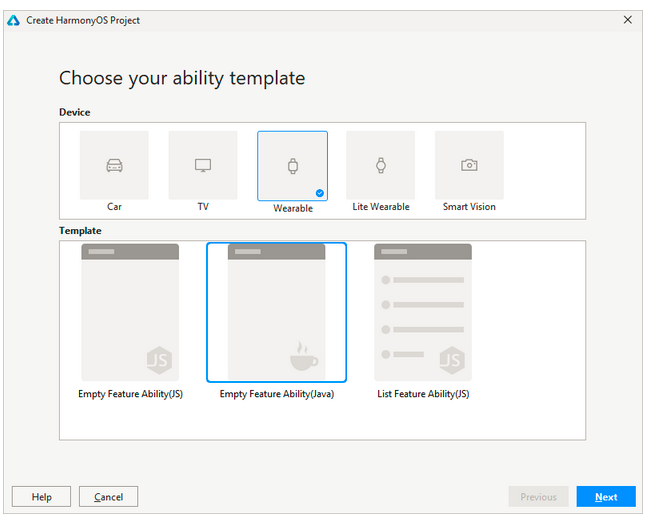Click the disabled Previous button
The height and width of the screenshot is (522, 649).
point(538,496)
